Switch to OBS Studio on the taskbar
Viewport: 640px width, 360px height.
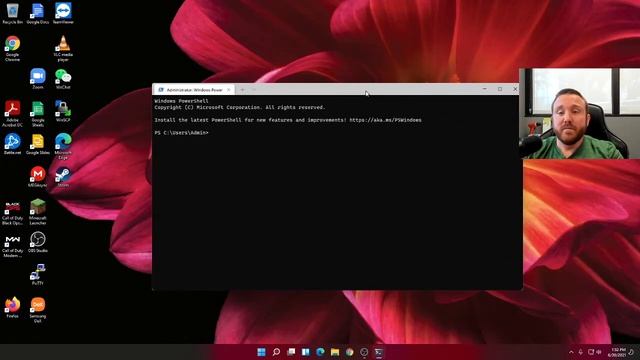click(364, 352)
